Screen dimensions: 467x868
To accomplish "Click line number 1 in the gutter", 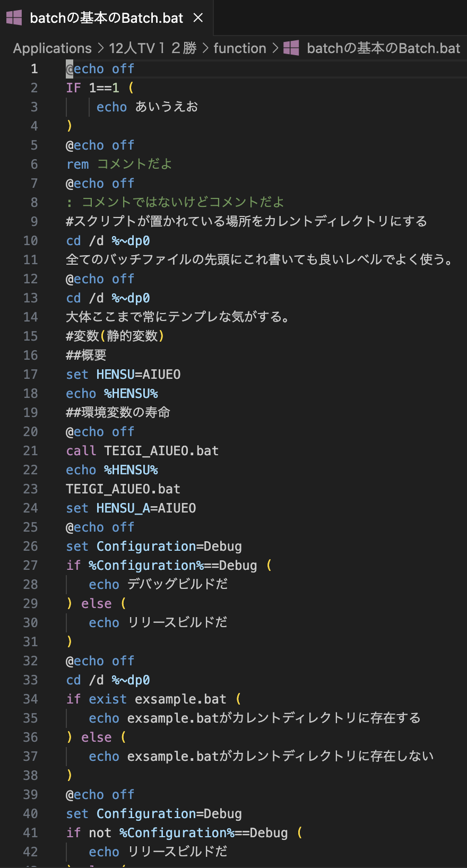I will [34, 69].
